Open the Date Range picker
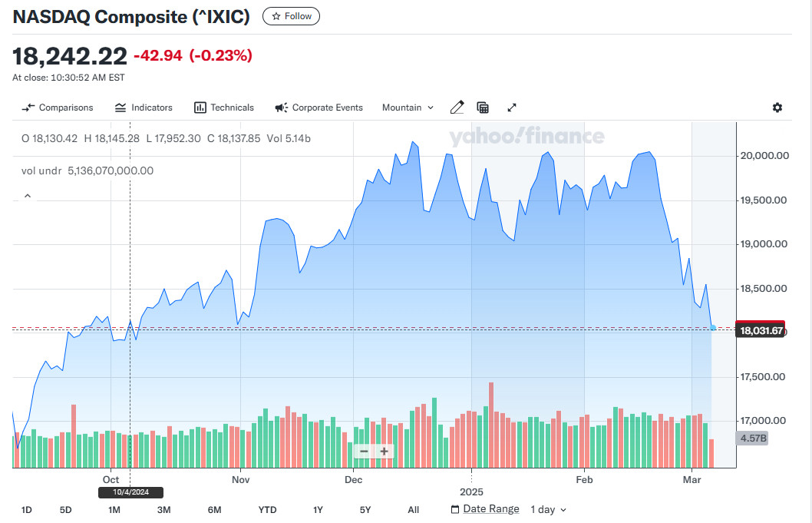This screenshot has height=523, width=812. click(x=485, y=509)
